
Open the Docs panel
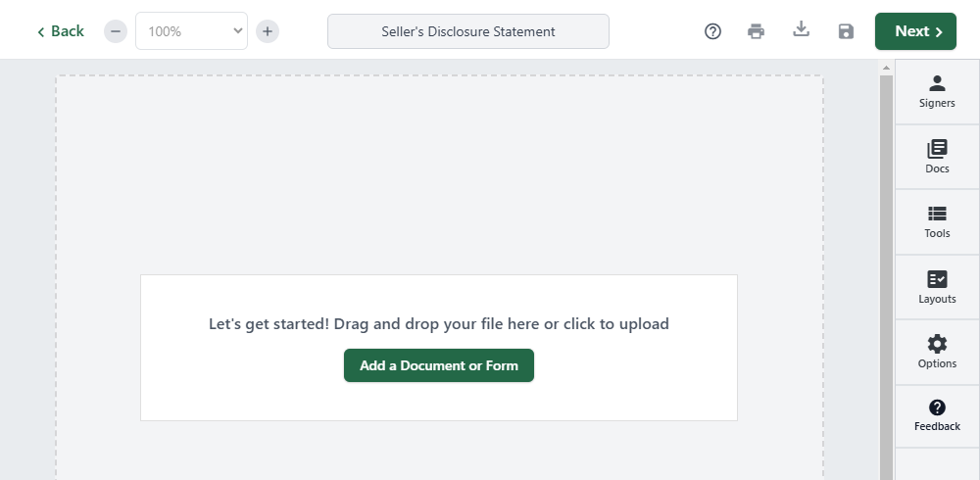point(937,157)
